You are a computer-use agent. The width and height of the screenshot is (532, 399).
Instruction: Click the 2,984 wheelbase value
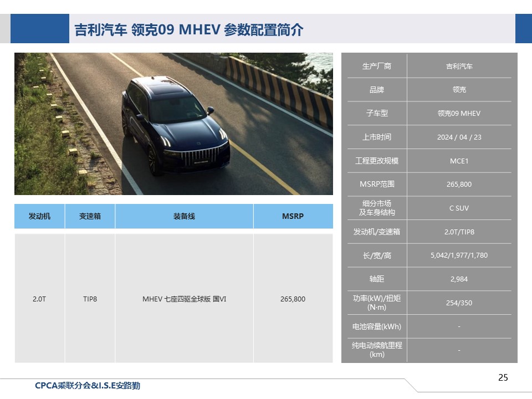(459, 279)
